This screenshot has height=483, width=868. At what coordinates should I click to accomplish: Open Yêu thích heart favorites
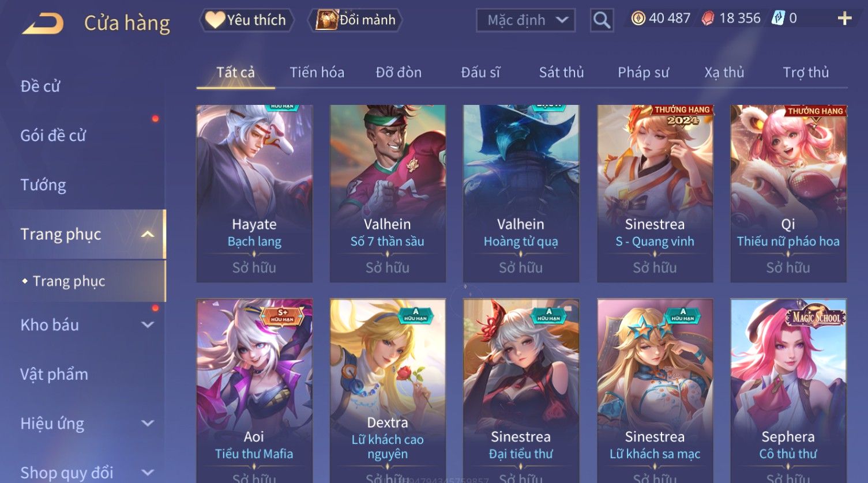247,20
